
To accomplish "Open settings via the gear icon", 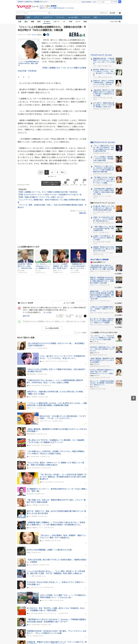I will pyautogui.click(x=120, y=13).
